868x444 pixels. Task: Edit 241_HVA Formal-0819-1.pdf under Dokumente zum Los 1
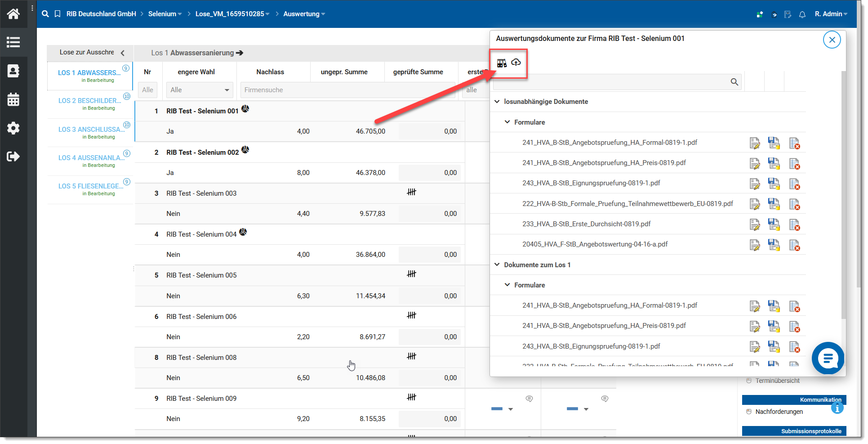[x=755, y=306]
